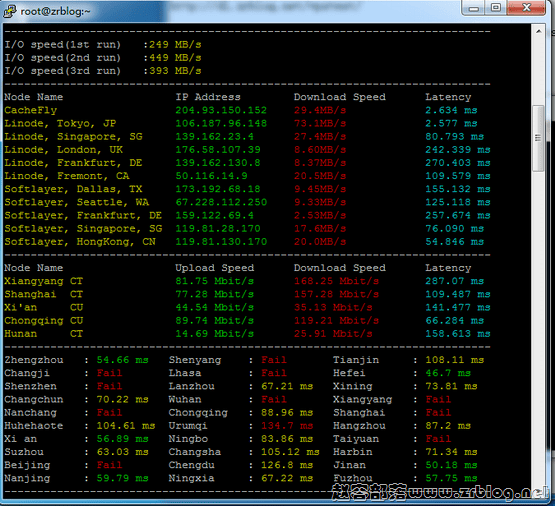Click the 73.1MB/s download speed value
Viewport: 555px width, 506px height.
tap(320, 123)
